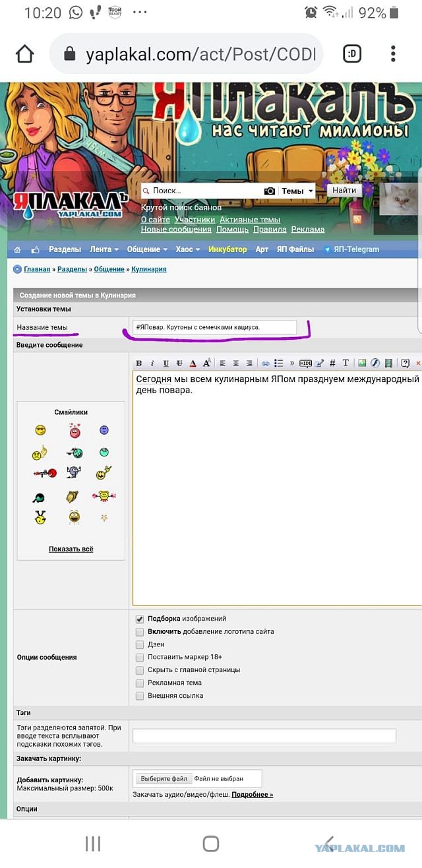Click the Показать всё smileys link
422x868 pixels.
71,549
